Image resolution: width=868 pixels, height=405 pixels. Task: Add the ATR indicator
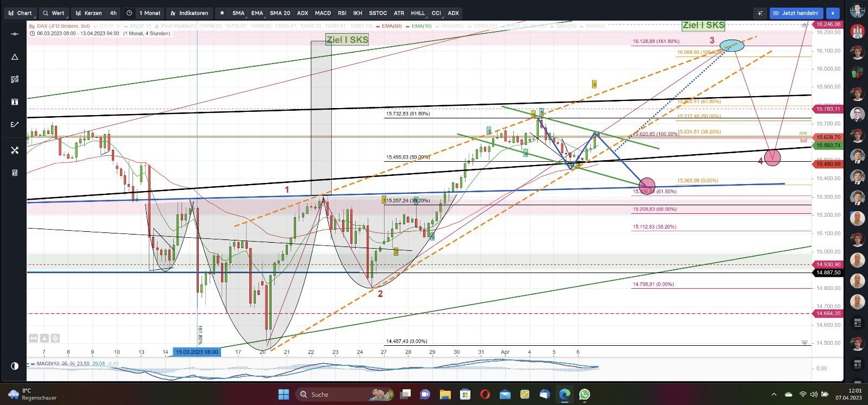(399, 13)
